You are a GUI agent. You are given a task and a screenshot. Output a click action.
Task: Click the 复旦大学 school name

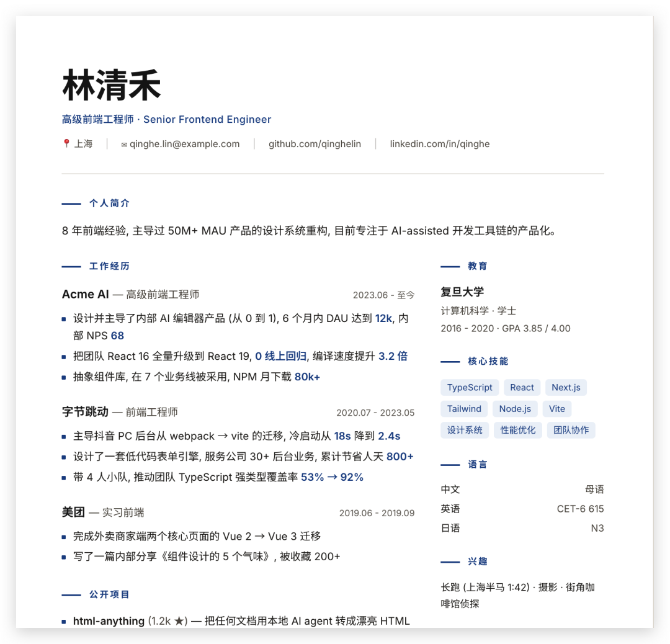(x=462, y=292)
